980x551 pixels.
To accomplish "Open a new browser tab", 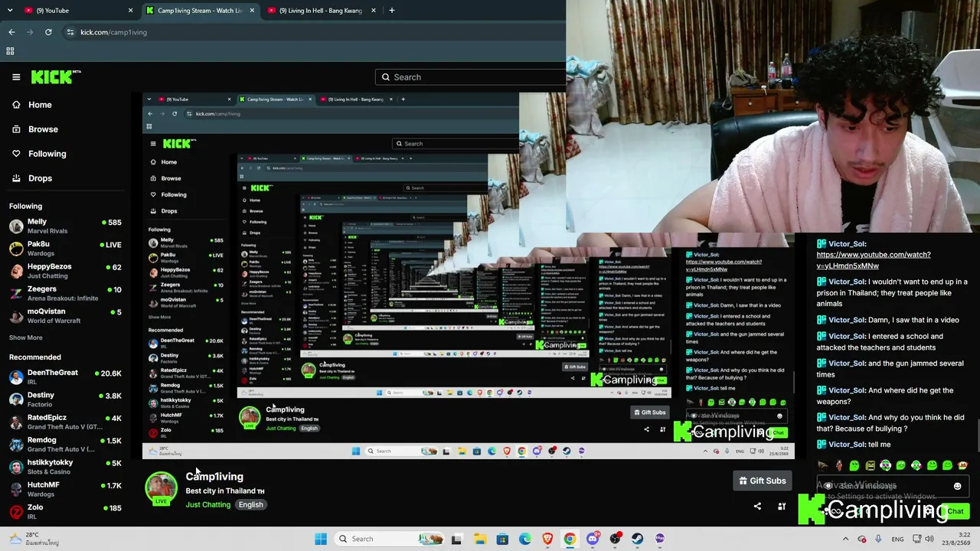I will click(x=391, y=11).
